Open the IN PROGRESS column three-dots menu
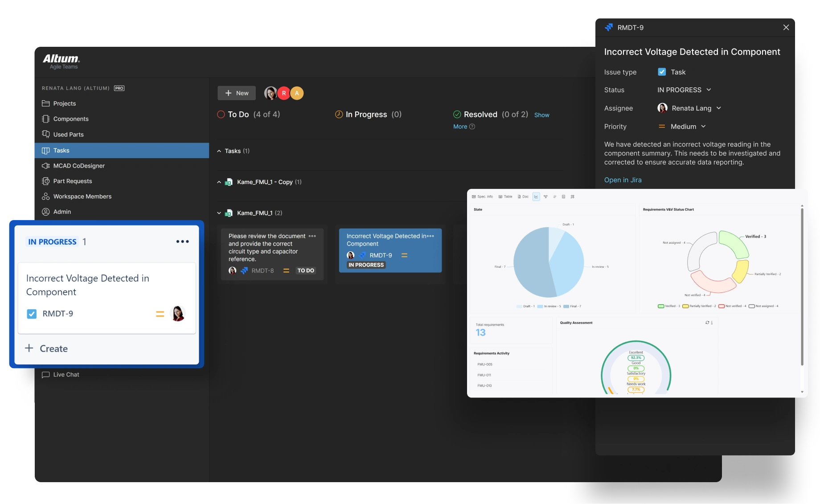This screenshot has width=820, height=504. (182, 242)
